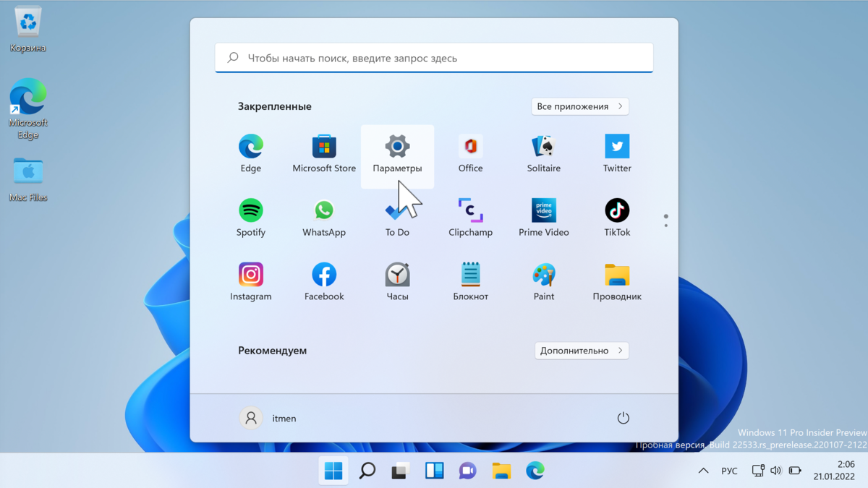Click the battery tray icon
The image size is (868, 488).
click(x=795, y=471)
